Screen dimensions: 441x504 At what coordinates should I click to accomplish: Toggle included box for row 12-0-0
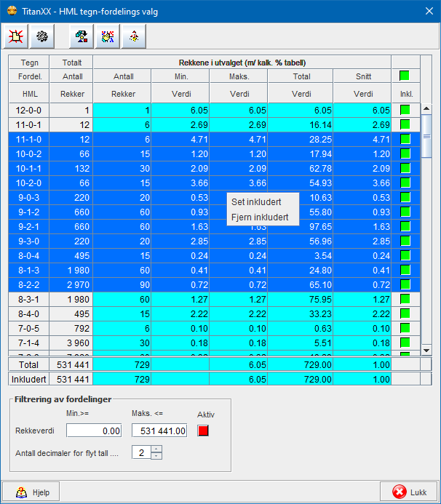pyautogui.click(x=405, y=110)
